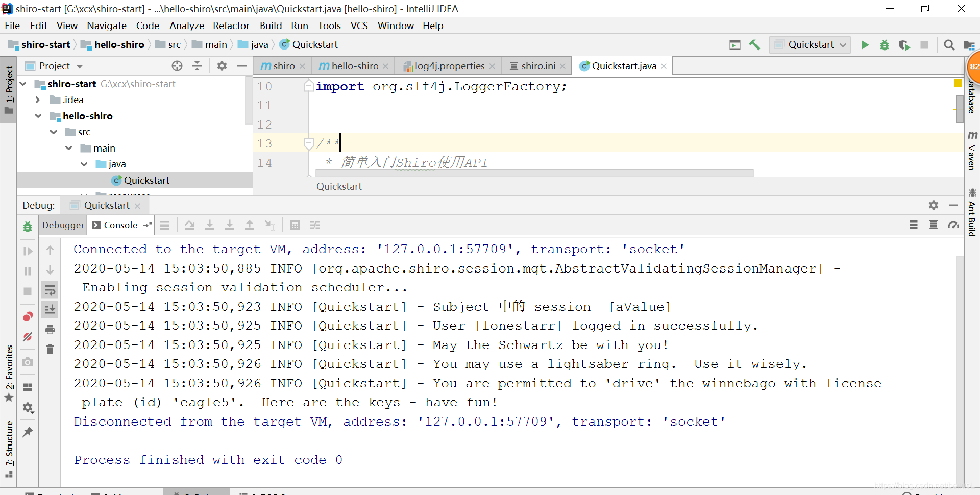Open Debug panel settings gear
This screenshot has width=980, height=495.
(x=934, y=205)
